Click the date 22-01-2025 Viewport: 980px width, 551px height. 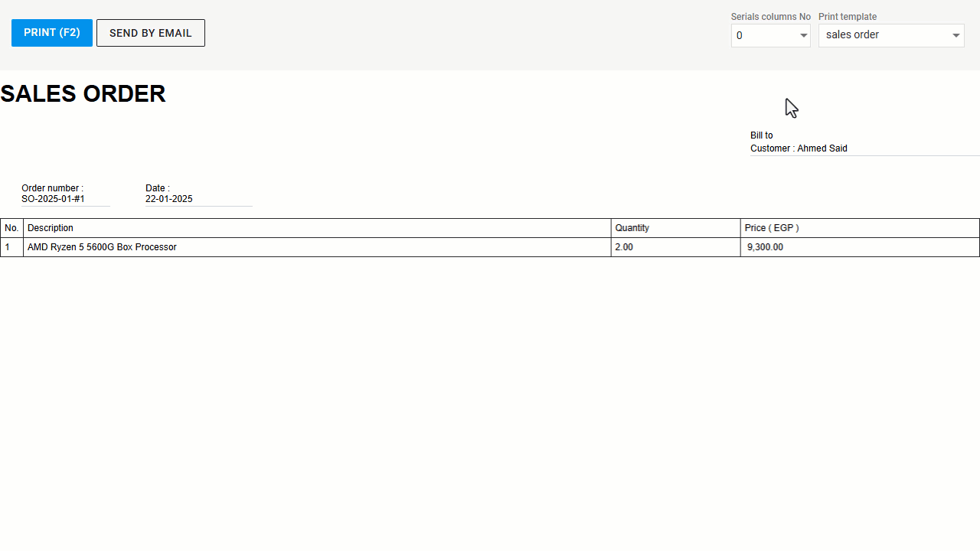(x=169, y=199)
